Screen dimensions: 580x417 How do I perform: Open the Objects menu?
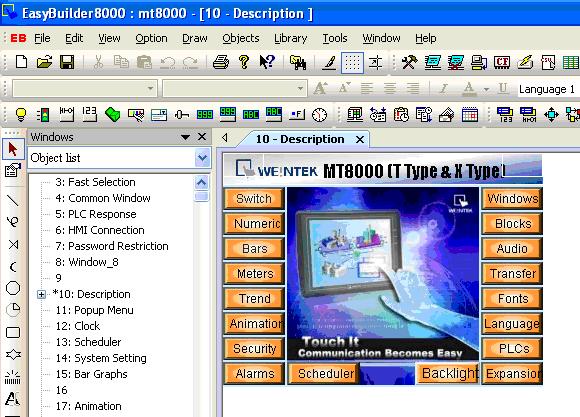(x=240, y=38)
